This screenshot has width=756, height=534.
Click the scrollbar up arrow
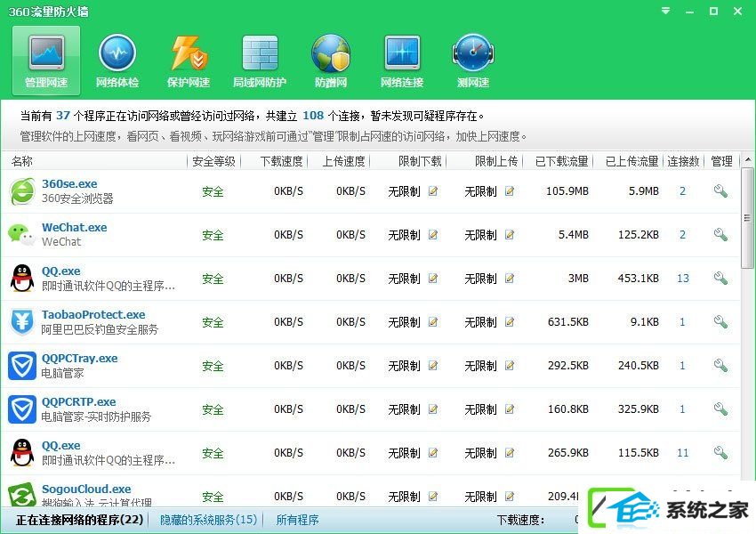(748, 159)
